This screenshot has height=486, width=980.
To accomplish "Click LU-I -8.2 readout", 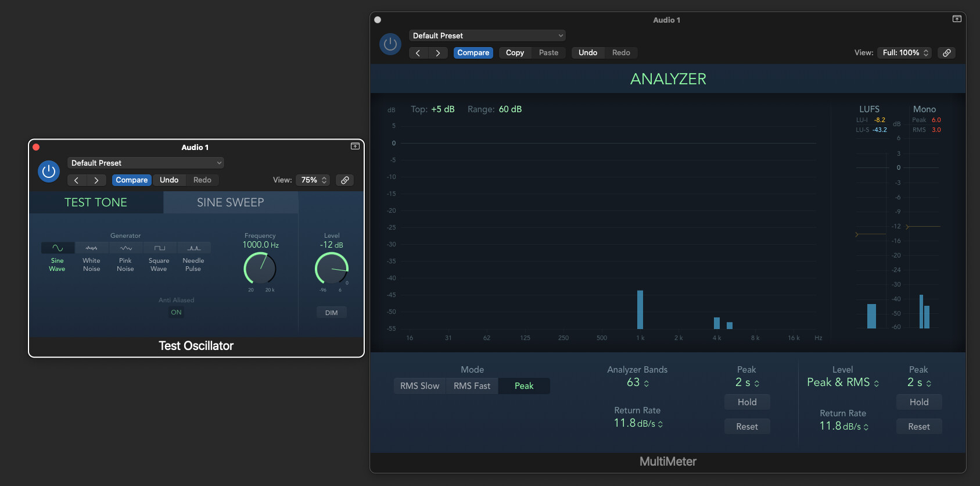I will click(x=880, y=120).
